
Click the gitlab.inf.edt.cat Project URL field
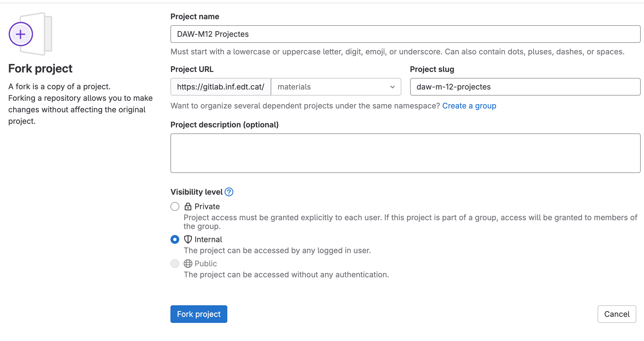tap(220, 87)
